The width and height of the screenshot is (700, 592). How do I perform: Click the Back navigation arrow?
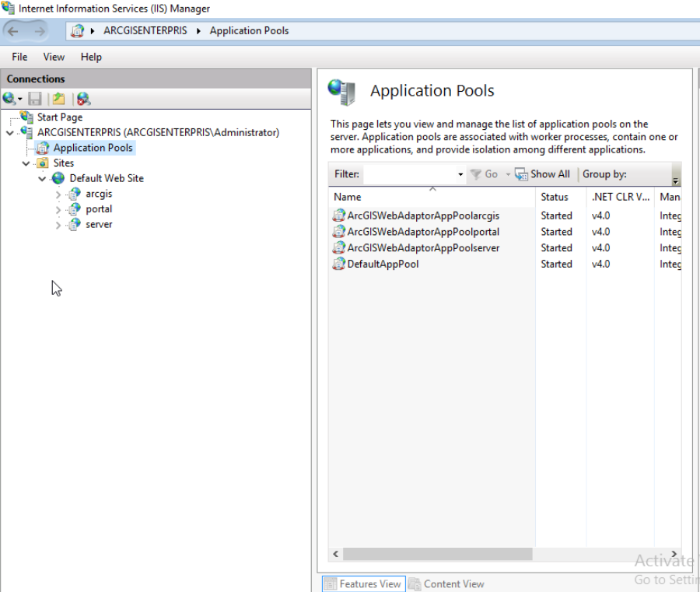coord(13,31)
